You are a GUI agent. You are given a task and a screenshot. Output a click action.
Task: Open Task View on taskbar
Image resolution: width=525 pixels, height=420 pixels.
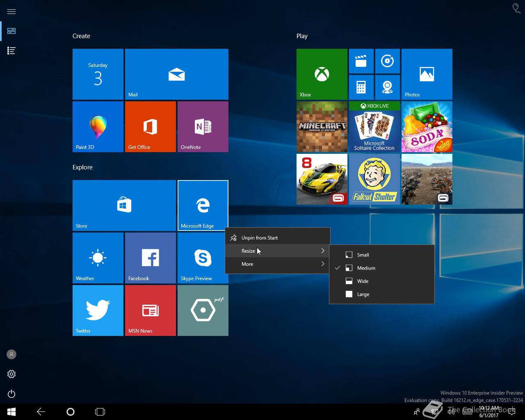click(100, 412)
